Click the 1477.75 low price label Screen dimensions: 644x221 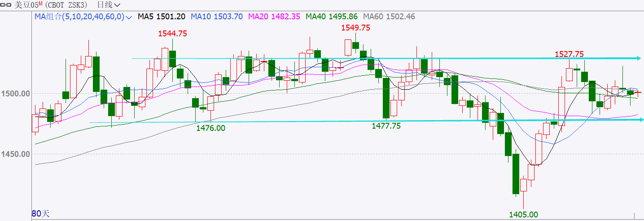pos(386,126)
